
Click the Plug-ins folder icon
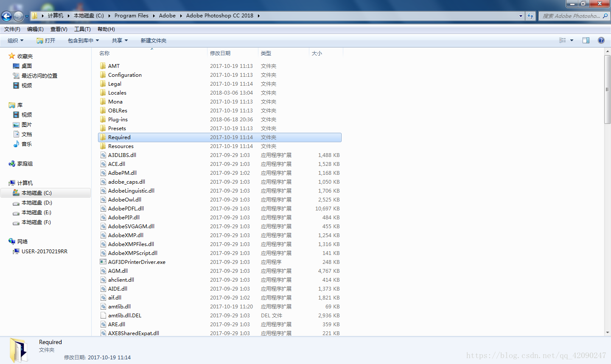click(x=103, y=119)
